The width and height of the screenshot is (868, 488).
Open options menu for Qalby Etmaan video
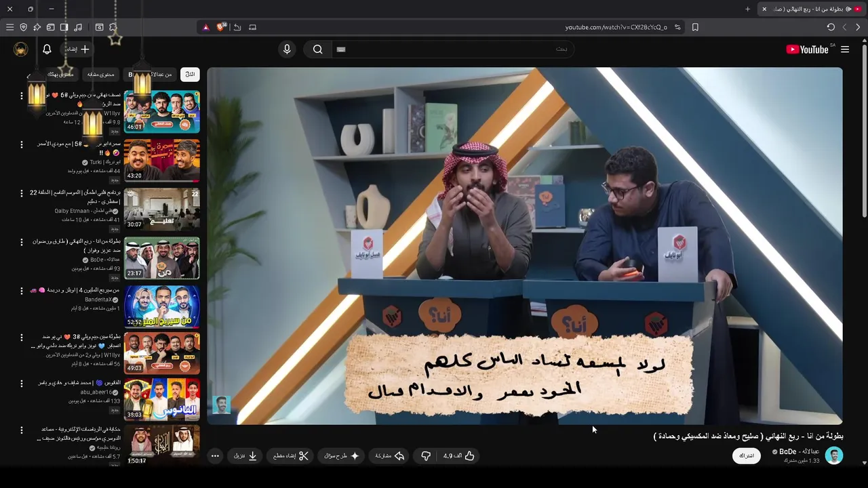(21, 193)
